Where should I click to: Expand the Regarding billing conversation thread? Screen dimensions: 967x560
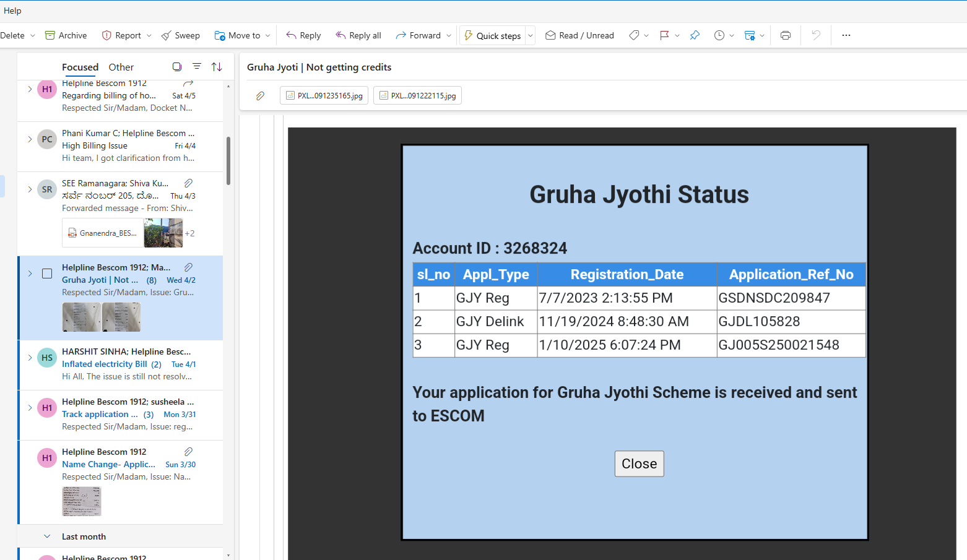pyautogui.click(x=30, y=89)
